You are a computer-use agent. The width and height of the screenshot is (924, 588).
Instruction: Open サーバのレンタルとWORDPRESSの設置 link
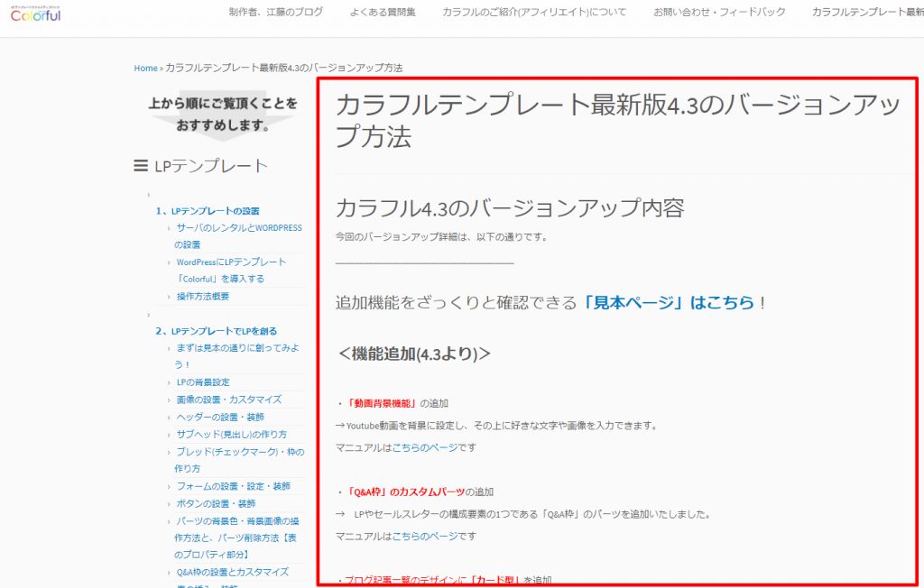[x=238, y=236]
